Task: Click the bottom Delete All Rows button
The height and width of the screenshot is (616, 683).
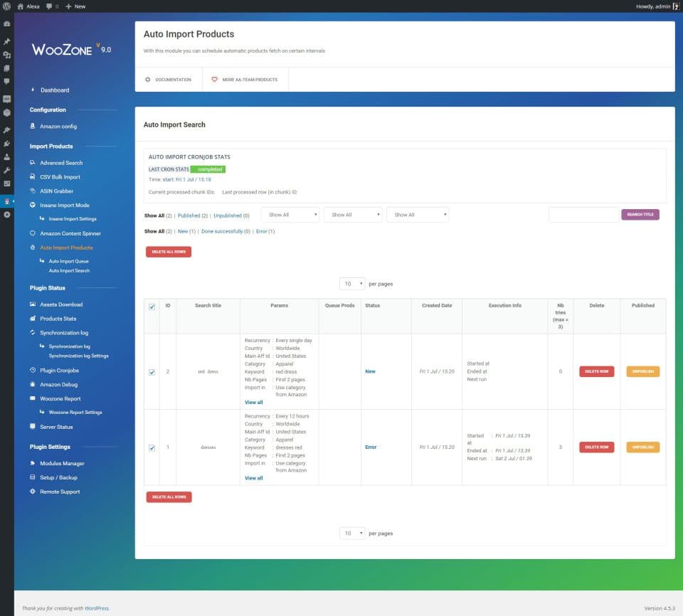Action: (169, 497)
